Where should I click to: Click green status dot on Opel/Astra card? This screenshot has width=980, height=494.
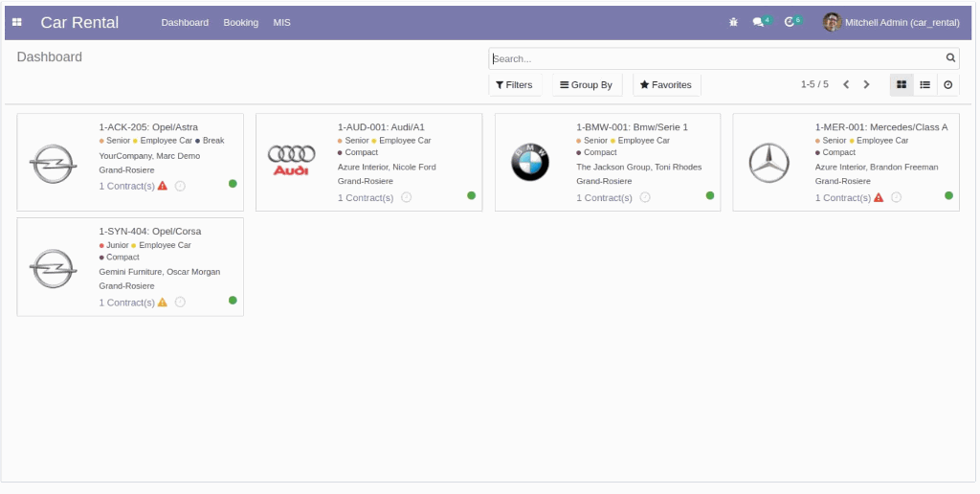pos(233,183)
